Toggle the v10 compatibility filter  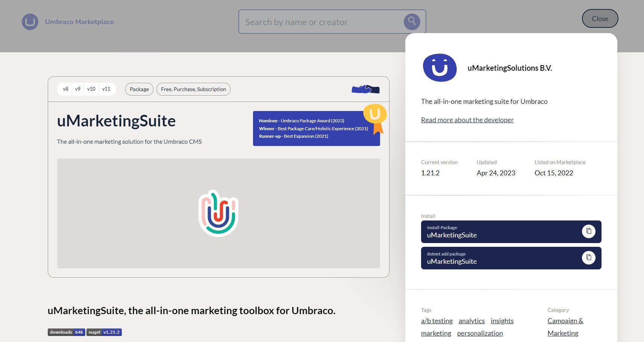click(91, 89)
